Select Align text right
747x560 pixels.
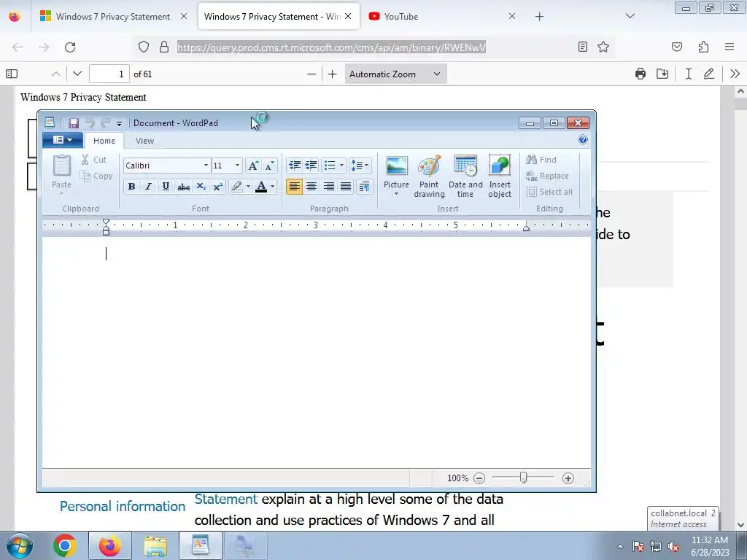[328, 186]
